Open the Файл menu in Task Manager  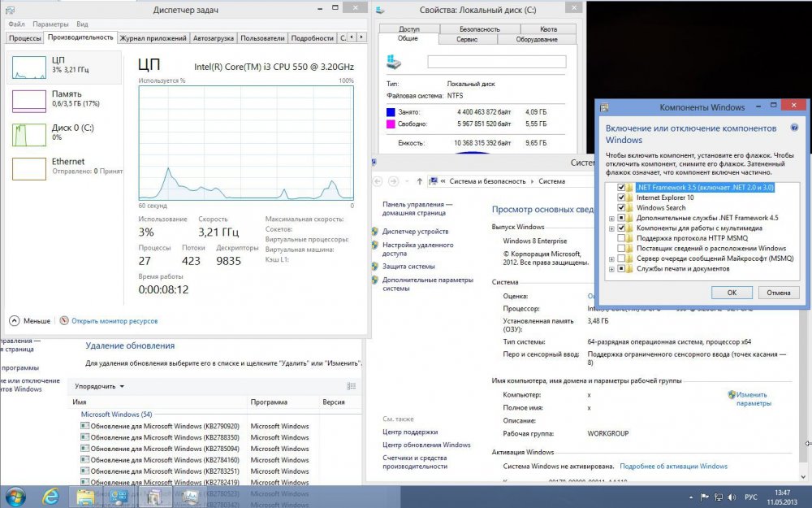16,24
